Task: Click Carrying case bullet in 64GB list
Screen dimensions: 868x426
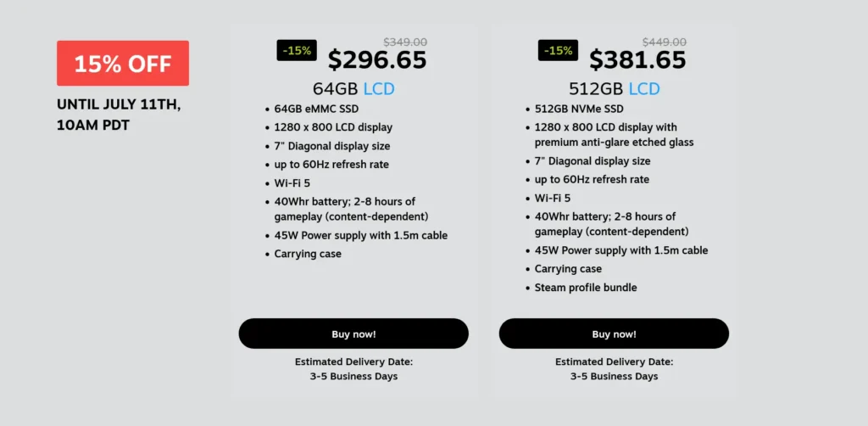Action: point(308,254)
